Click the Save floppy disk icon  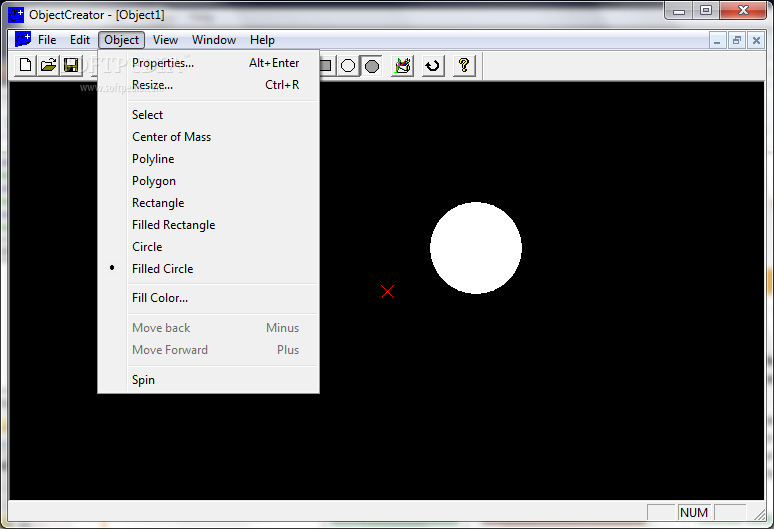click(72, 65)
